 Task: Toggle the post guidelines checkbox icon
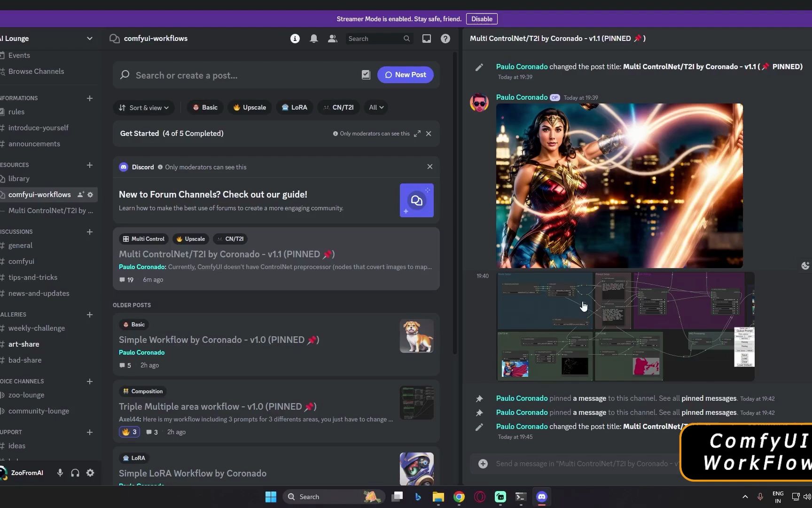[x=366, y=75]
